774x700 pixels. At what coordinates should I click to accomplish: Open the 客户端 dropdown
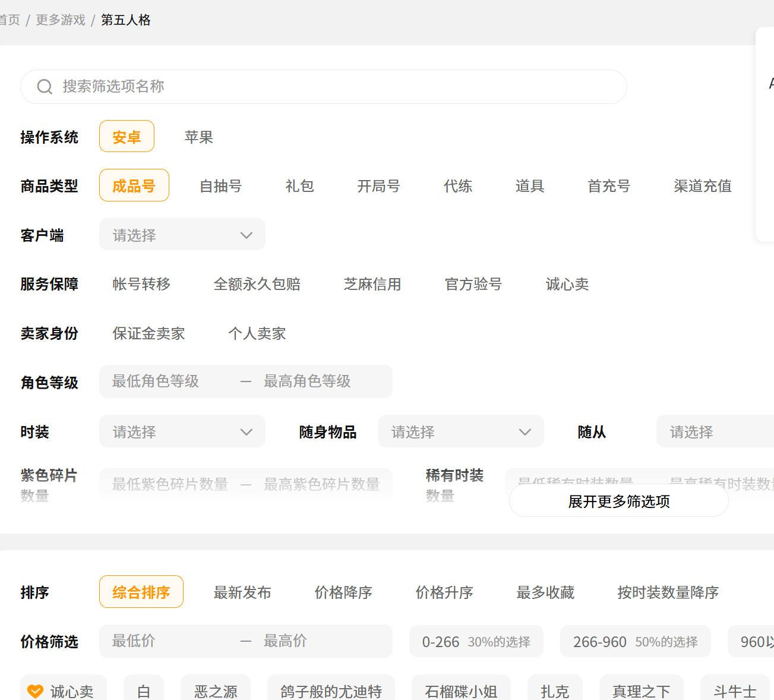182,235
